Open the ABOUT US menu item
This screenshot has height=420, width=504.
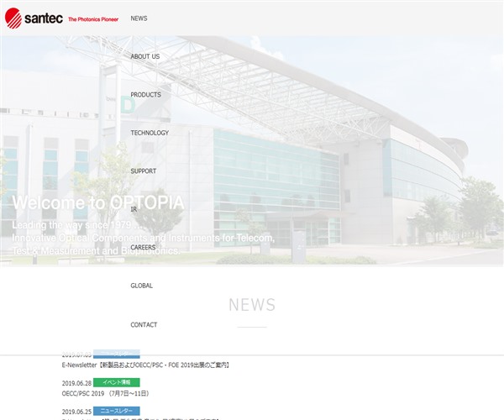144,56
